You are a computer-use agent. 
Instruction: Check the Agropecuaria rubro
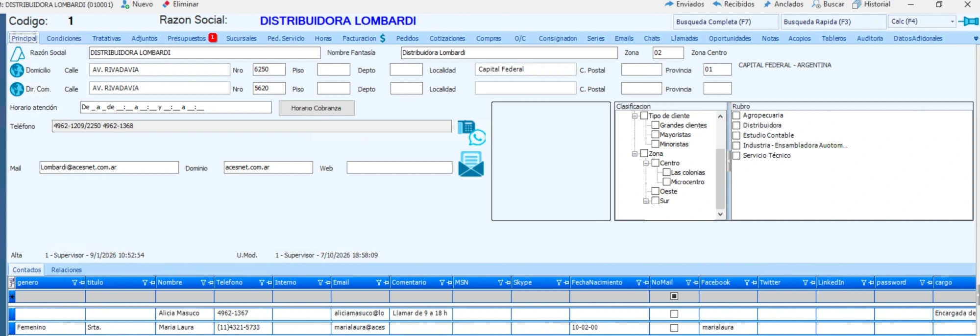click(736, 116)
